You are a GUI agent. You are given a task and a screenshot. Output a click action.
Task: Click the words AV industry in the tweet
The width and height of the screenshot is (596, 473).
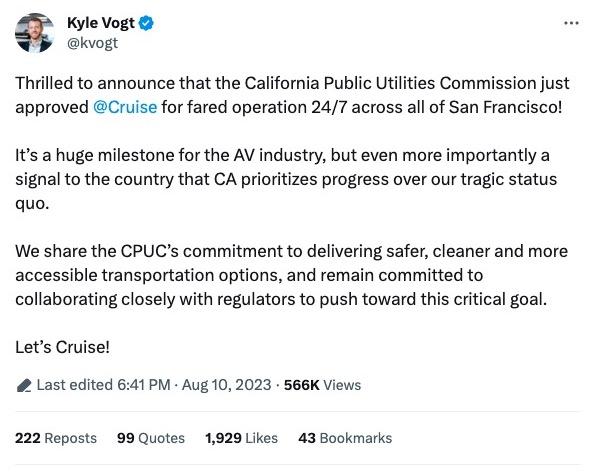(279, 156)
